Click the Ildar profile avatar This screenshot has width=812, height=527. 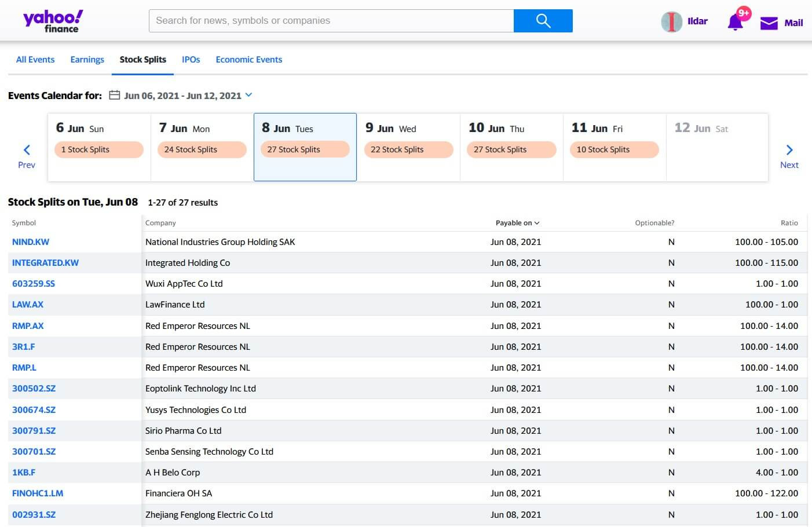tap(671, 22)
